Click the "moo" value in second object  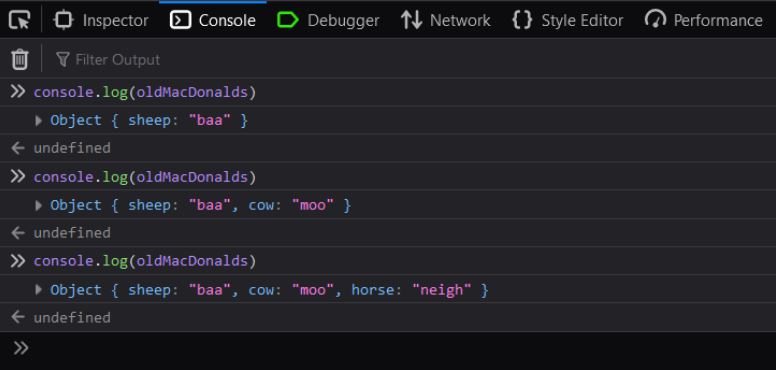point(313,205)
